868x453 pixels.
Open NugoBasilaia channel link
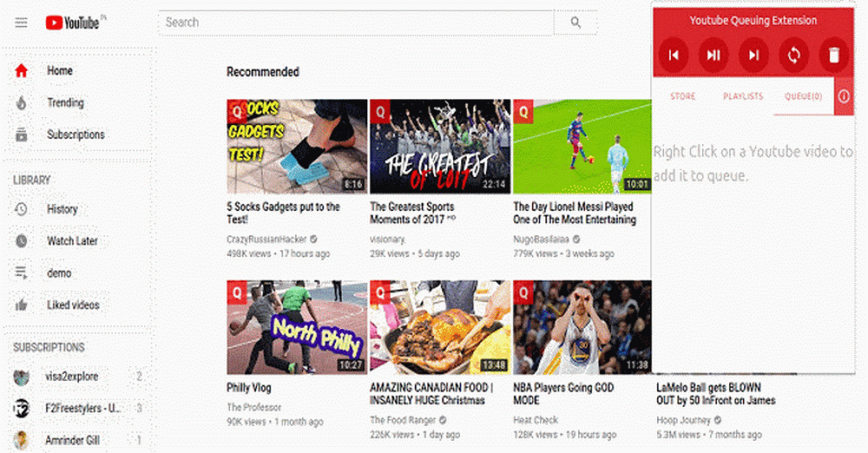(x=541, y=240)
